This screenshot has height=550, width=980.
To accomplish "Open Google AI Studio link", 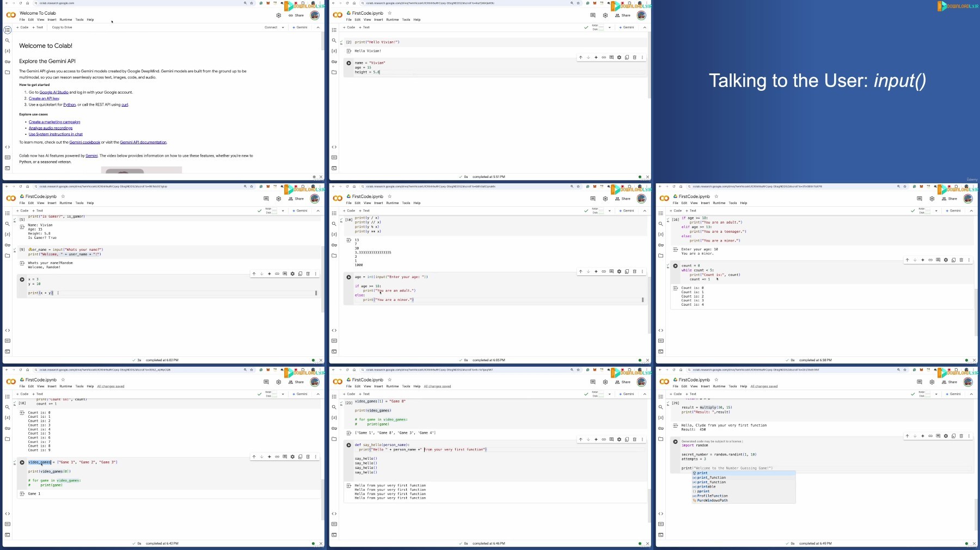I will 54,92.
